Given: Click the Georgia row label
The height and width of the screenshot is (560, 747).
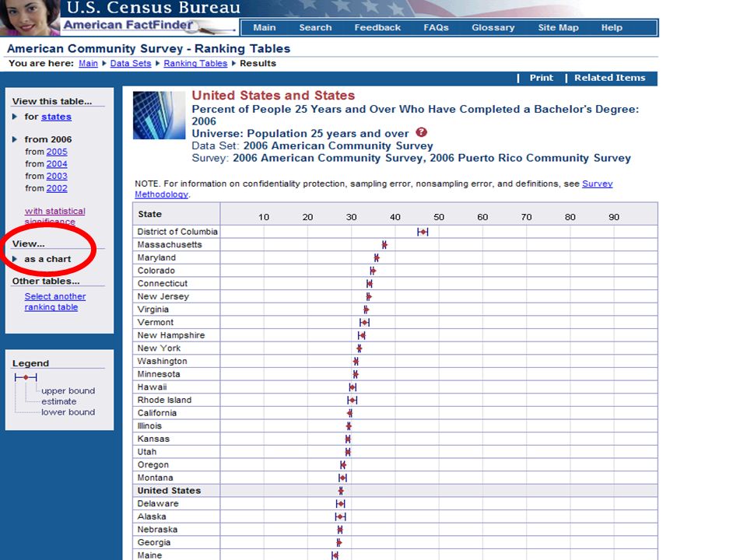Looking at the screenshot, I should tap(154, 542).
